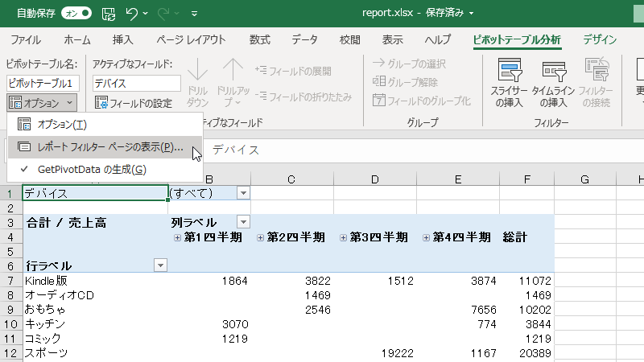Expand the 第3四半期 group
Viewport: 644px width, 362px height.
click(x=343, y=237)
